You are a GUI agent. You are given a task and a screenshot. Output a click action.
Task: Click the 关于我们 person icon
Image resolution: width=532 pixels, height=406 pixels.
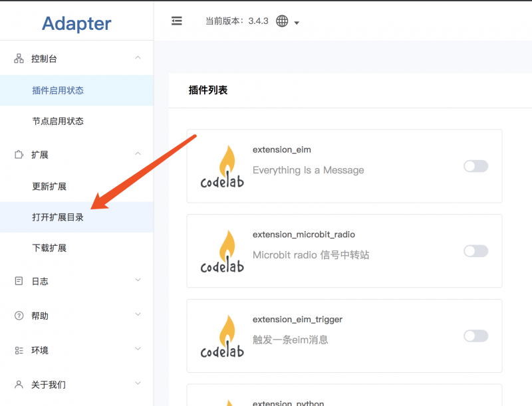[19, 384]
